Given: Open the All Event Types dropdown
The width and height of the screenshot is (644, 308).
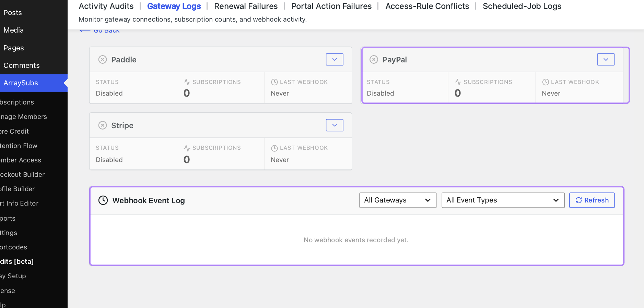Looking at the screenshot, I should 503,200.
